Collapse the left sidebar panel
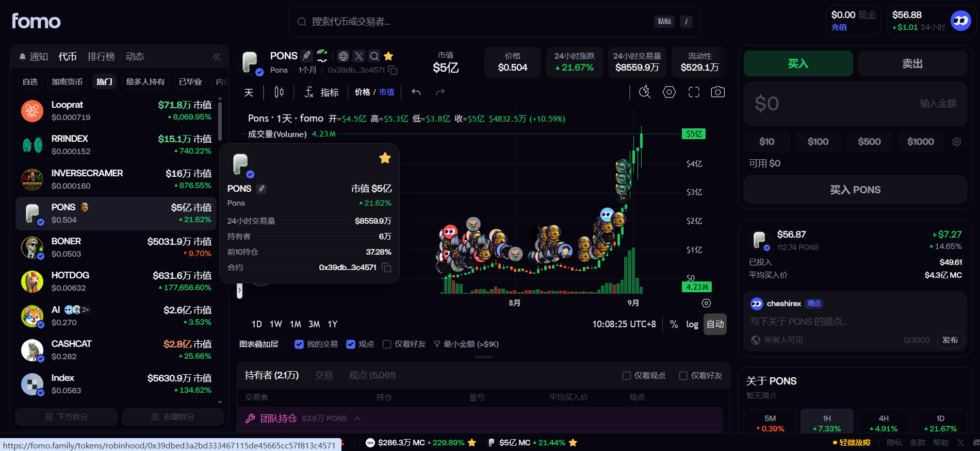980x451 pixels. 217,57
